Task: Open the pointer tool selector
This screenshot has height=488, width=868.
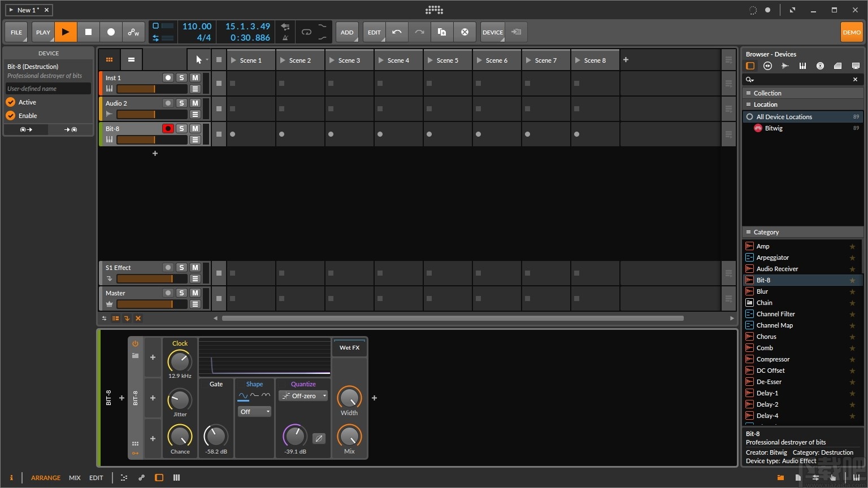Action: pos(199,59)
